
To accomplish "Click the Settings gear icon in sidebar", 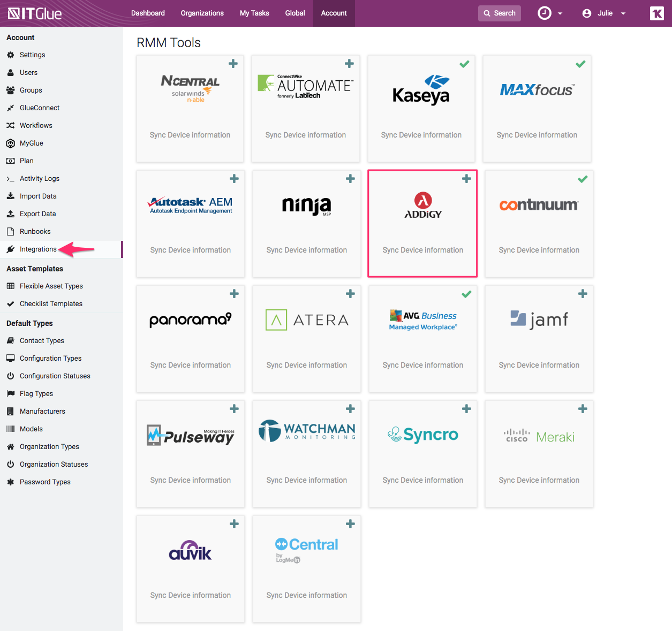I will (x=10, y=55).
